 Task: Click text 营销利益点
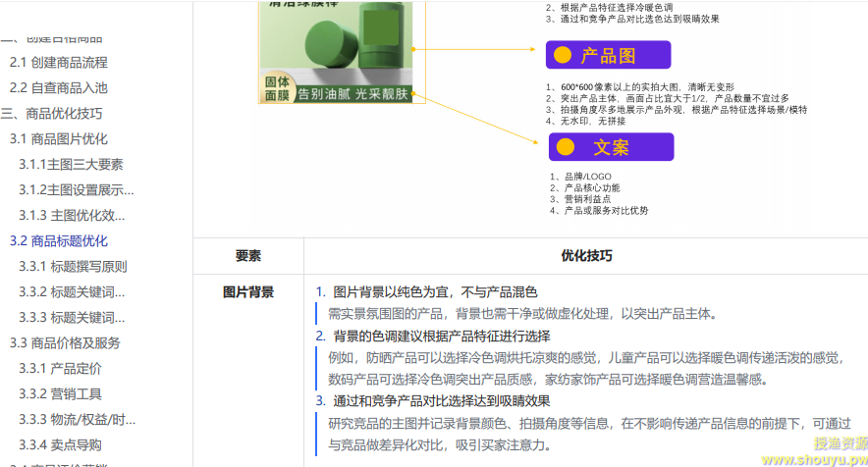(x=587, y=198)
